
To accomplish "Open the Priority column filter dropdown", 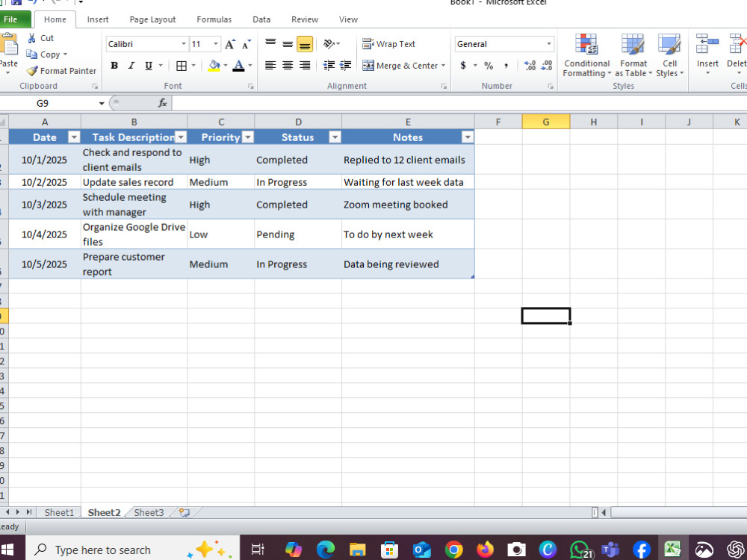I will (x=248, y=137).
